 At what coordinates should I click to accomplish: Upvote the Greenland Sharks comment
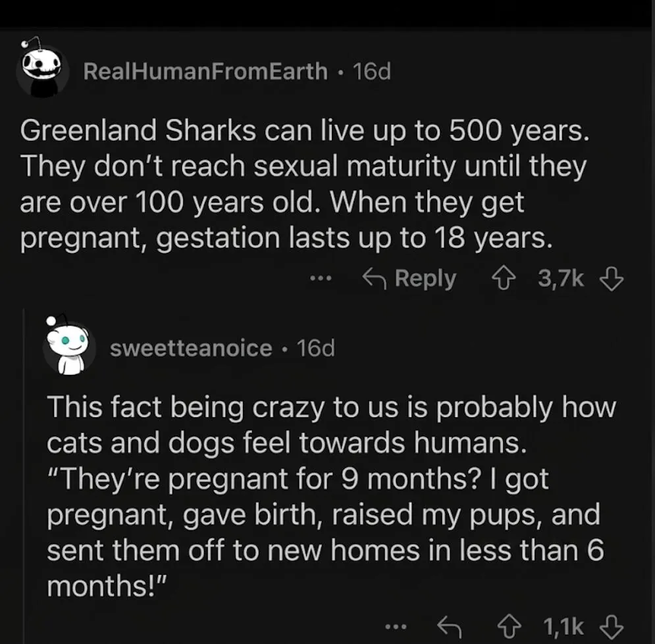coord(504,279)
